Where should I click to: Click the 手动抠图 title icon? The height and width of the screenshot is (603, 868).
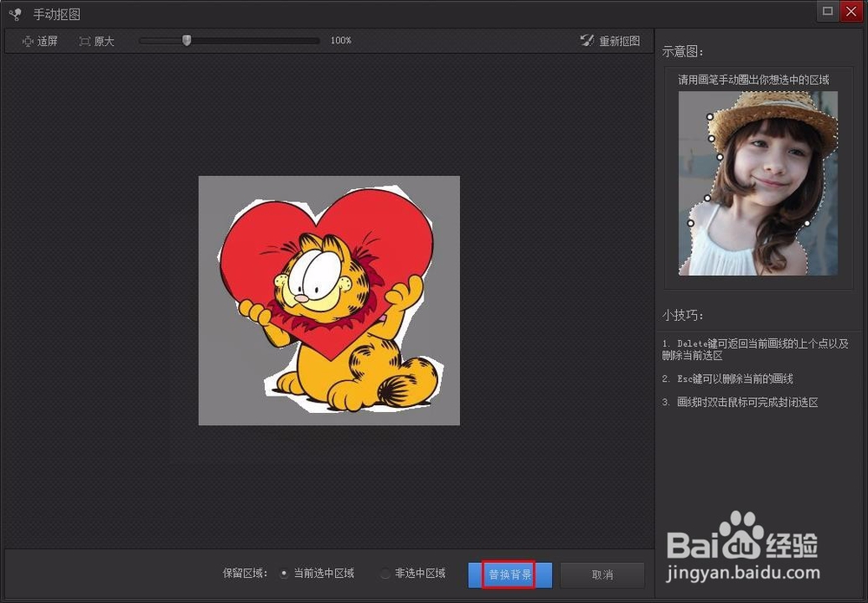point(16,14)
